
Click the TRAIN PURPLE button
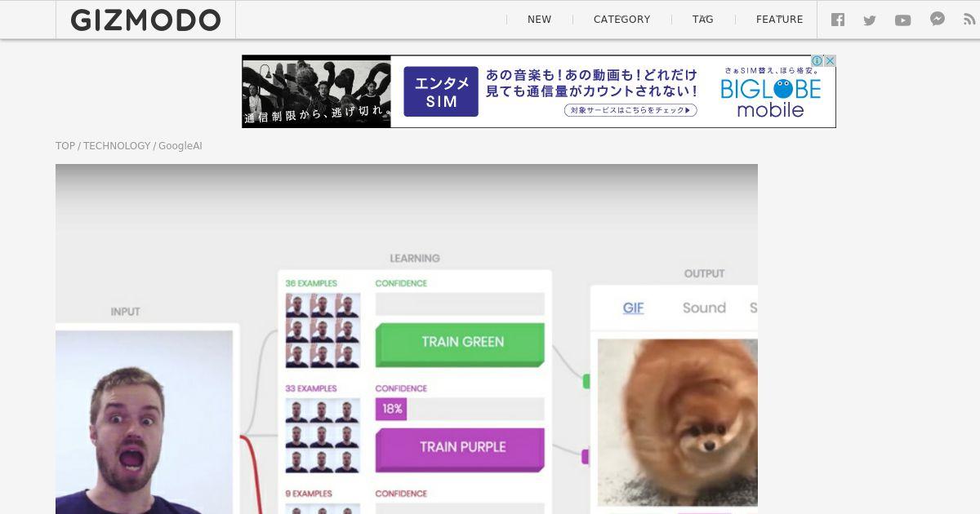[x=460, y=449]
